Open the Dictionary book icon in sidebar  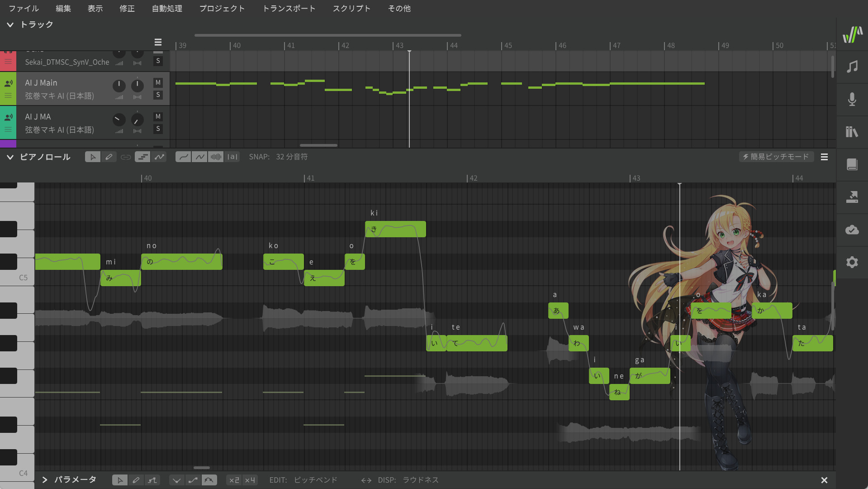[852, 164]
